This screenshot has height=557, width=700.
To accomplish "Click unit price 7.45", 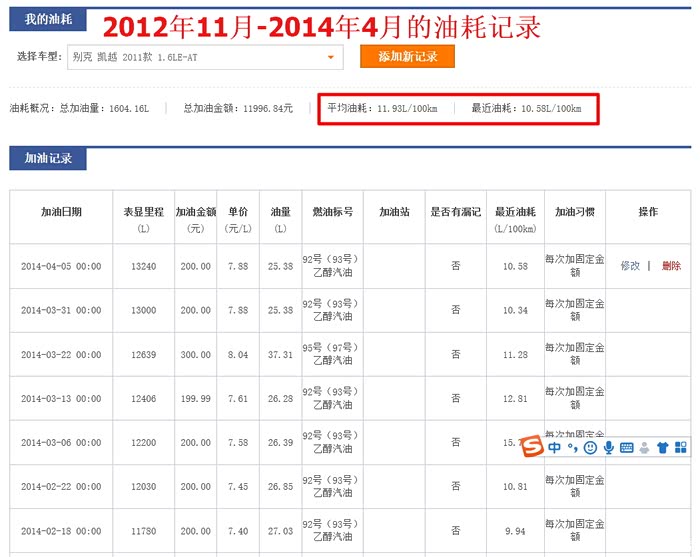I will 238,486.
